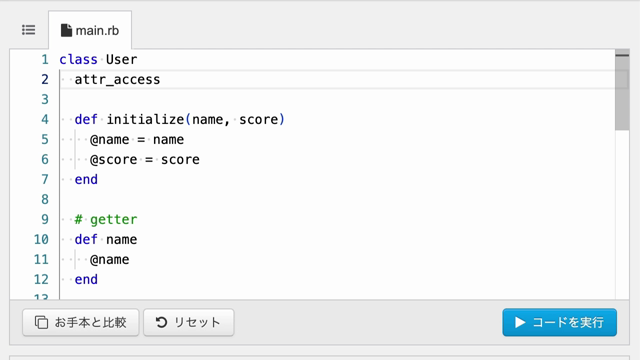Viewport: 640px width, 360px height.
Task: Click line number 10 in gutter
Action: 41,240
